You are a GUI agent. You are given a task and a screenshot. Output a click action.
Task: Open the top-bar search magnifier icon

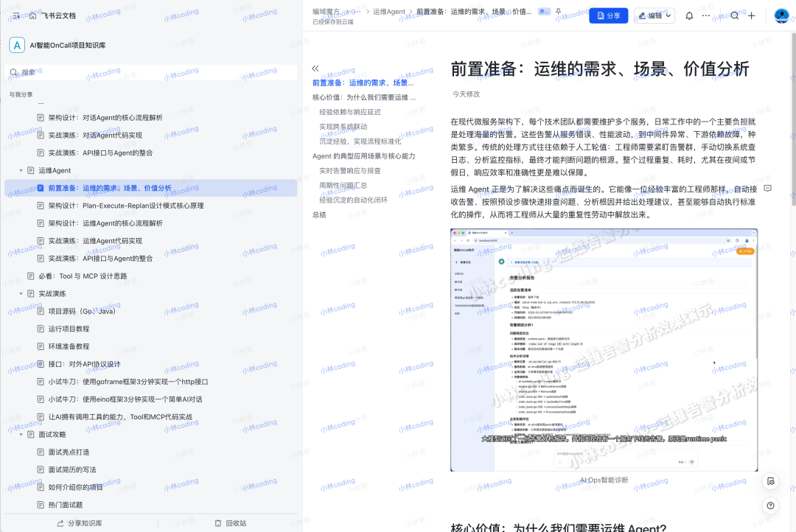coord(734,15)
